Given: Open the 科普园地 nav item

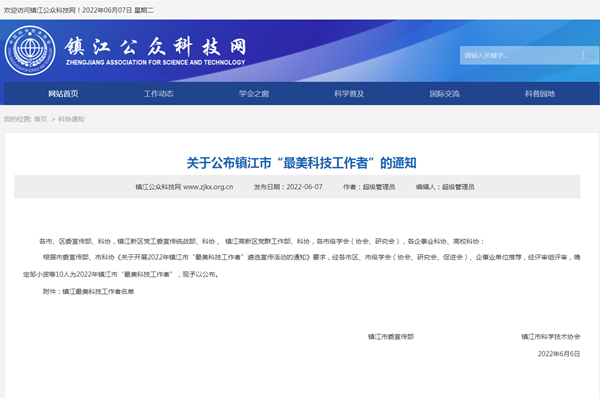Looking at the screenshot, I should click(540, 94).
